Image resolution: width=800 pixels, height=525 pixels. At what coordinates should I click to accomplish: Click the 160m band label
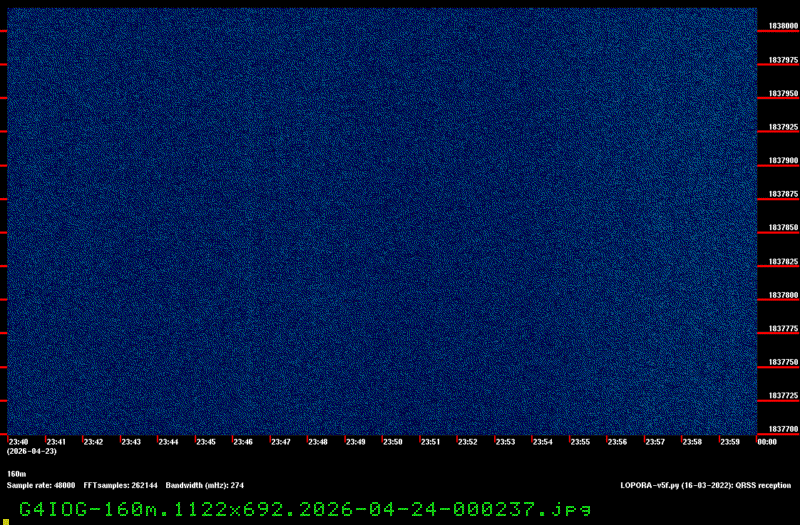tap(16, 474)
